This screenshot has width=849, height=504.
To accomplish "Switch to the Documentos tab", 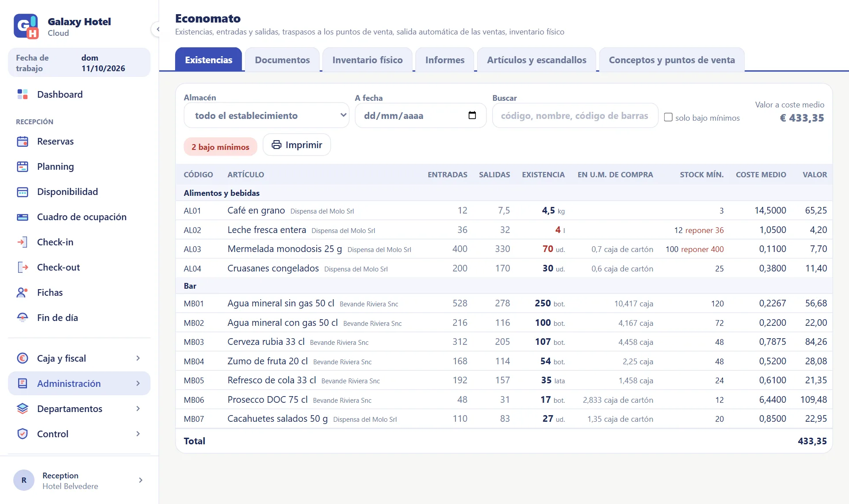I will click(x=282, y=60).
